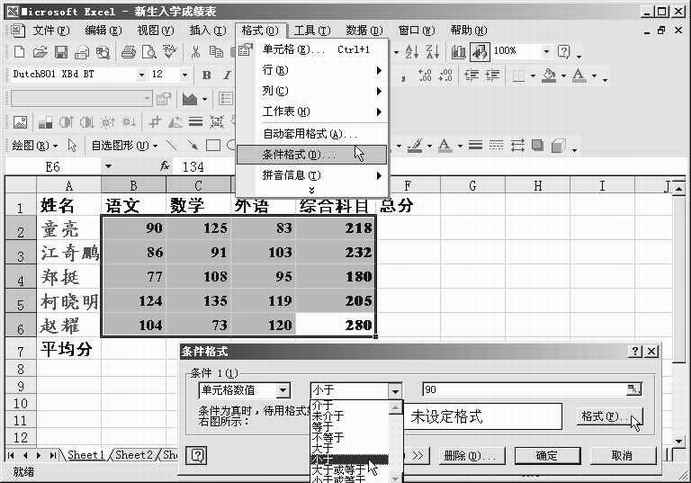Open the chart type dropdown
The image size is (691, 483).
pos(204,99)
